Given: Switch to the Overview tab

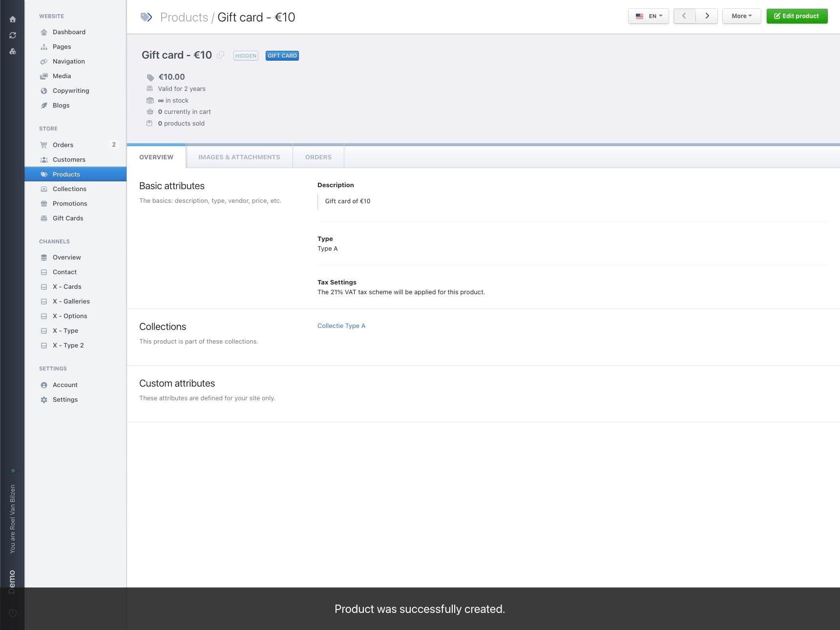Looking at the screenshot, I should click(156, 157).
